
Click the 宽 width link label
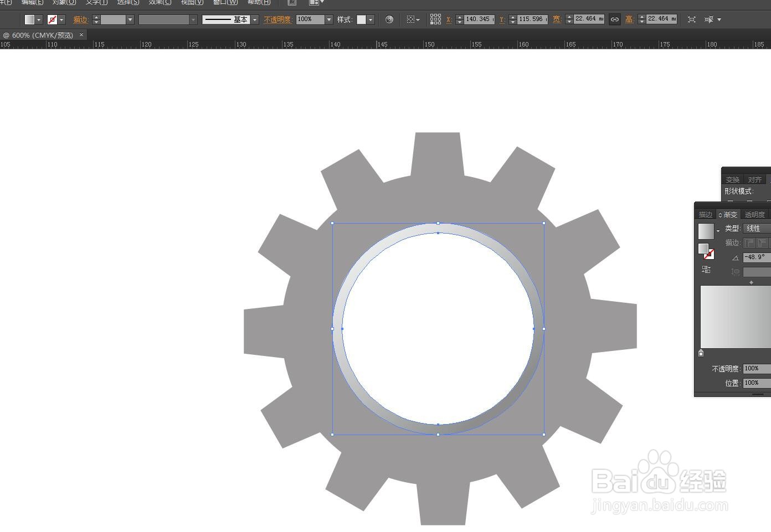click(x=557, y=19)
